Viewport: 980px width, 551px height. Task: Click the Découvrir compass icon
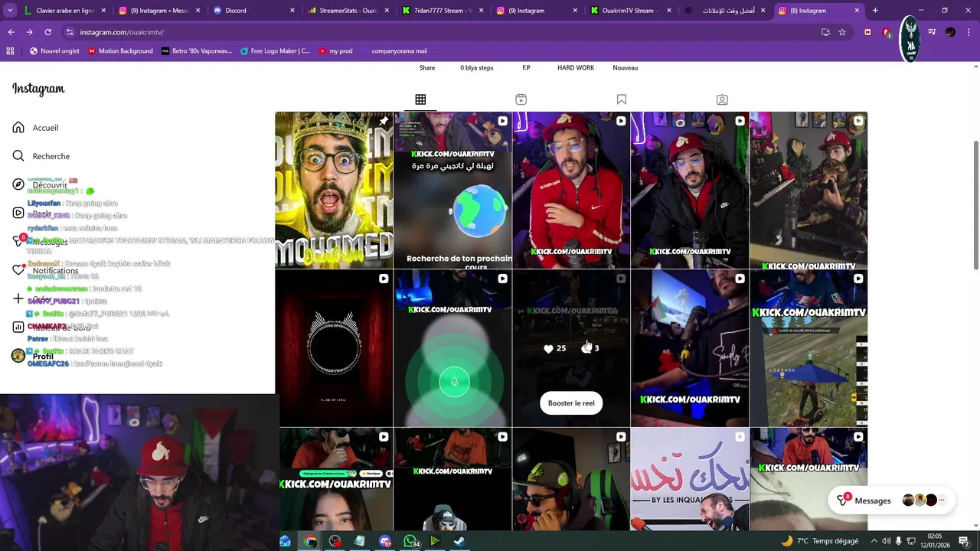pos(18,184)
